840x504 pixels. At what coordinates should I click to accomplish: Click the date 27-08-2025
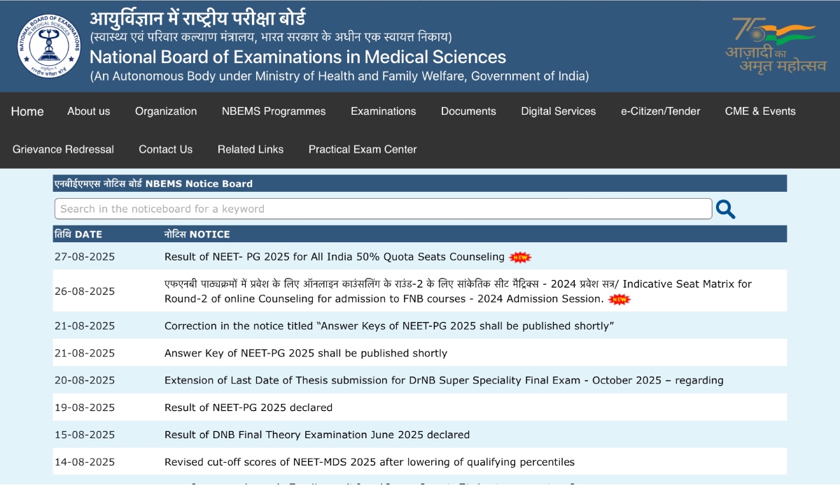[x=85, y=257]
